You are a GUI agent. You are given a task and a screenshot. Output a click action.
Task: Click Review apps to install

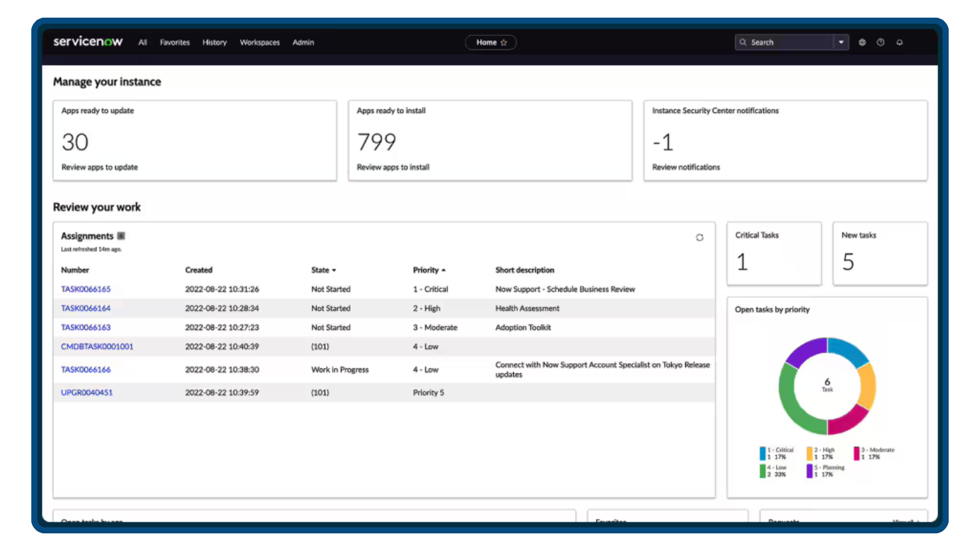click(x=393, y=167)
